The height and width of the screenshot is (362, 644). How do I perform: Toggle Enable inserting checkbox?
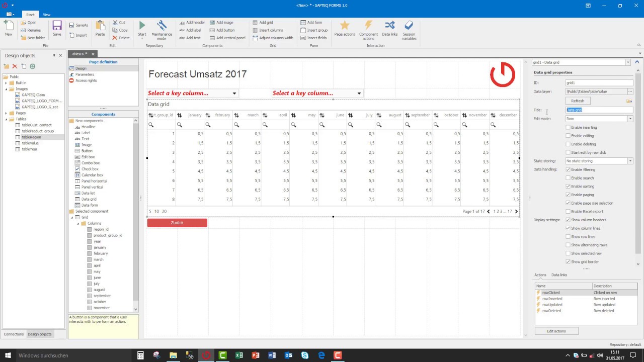568,127
